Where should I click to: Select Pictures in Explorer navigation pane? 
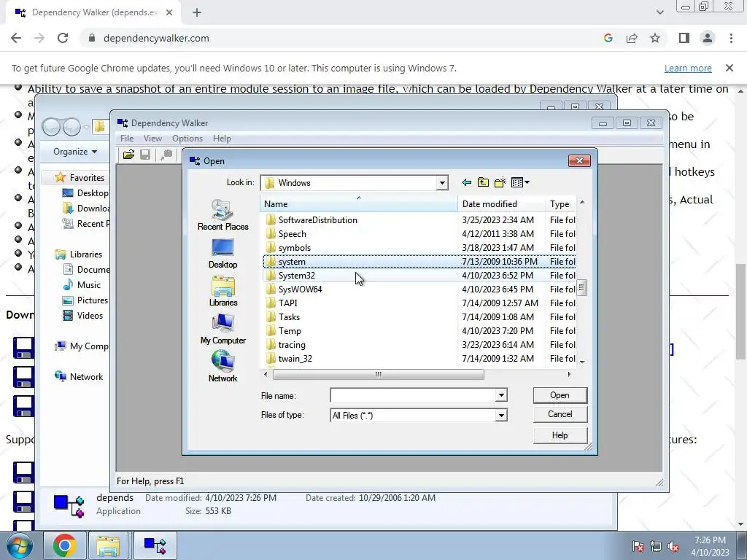click(86, 300)
